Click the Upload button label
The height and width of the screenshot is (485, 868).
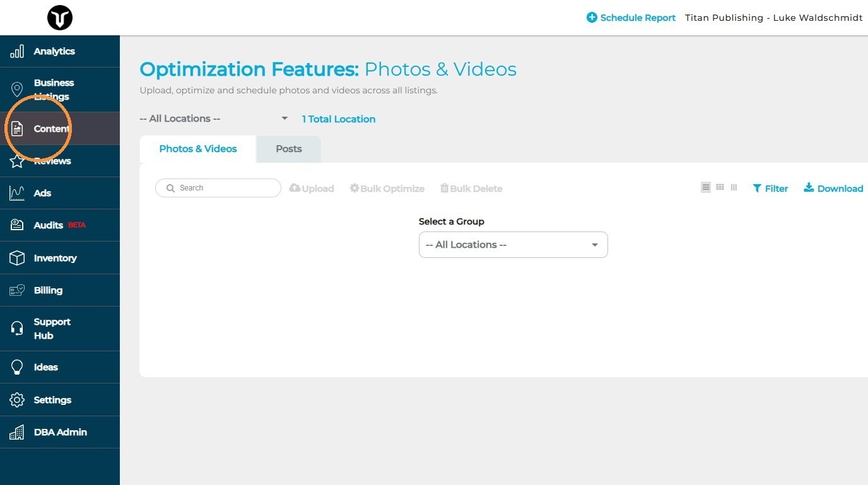pyautogui.click(x=318, y=189)
